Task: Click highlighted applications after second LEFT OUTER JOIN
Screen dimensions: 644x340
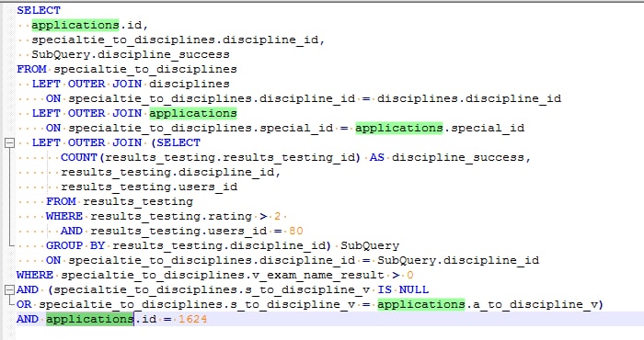Action: 193,113
